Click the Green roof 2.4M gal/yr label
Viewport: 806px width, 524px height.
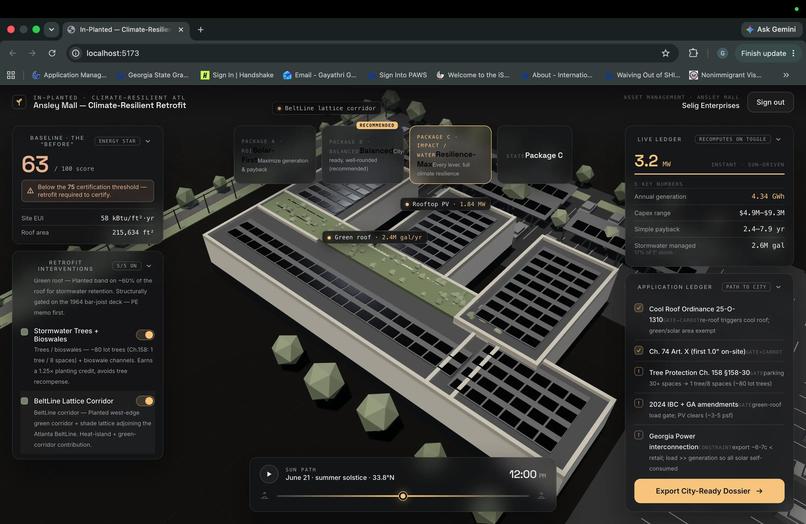point(375,237)
